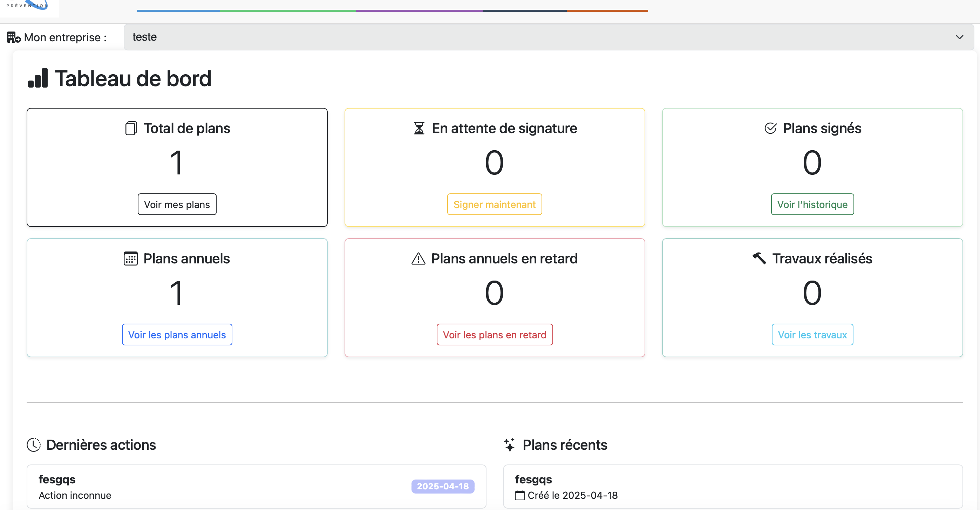Click the count 1 in Total de plans

tap(177, 163)
